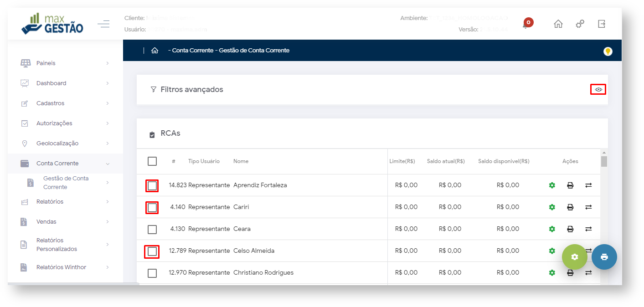Open Gestão de Conta Corrente submenu item
This screenshot has width=644, height=307.
pyautogui.click(x=66, y=183)
